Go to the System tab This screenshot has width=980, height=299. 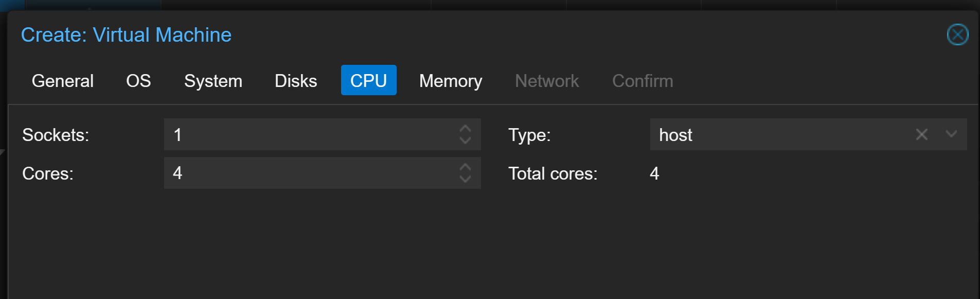(213, 81)
